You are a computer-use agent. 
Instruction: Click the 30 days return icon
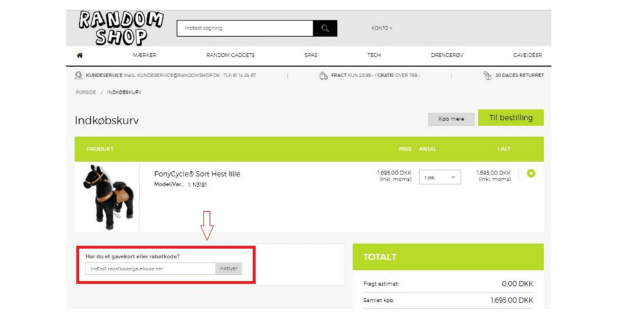click(487, 75)
